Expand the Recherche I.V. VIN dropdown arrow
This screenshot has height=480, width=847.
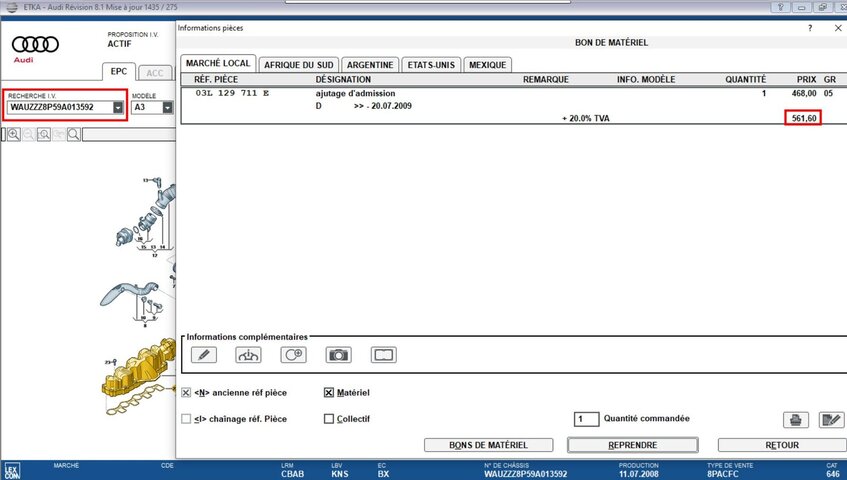118,107
